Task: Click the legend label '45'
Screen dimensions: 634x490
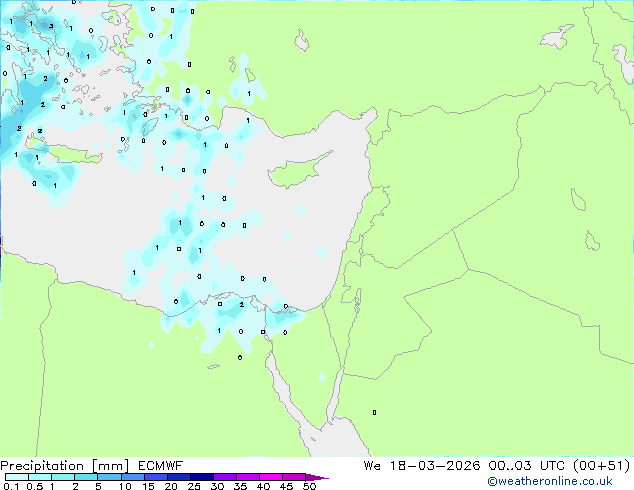Action: 286,486
